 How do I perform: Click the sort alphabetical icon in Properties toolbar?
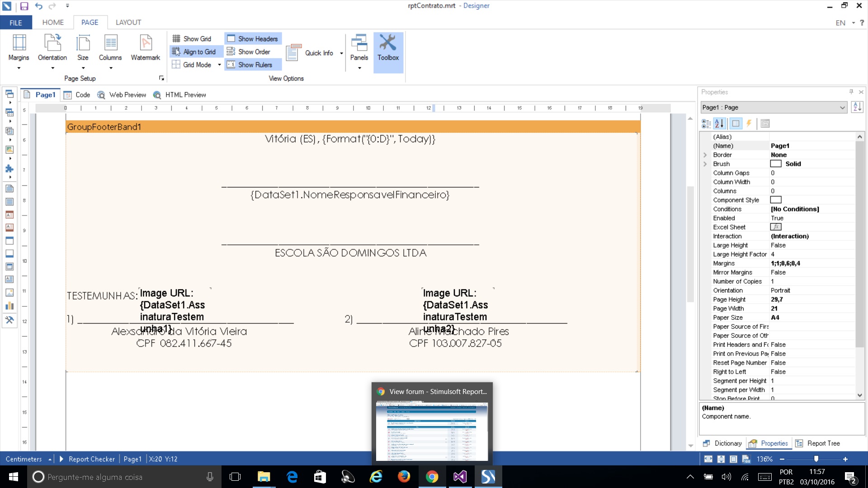click(720, 123)
